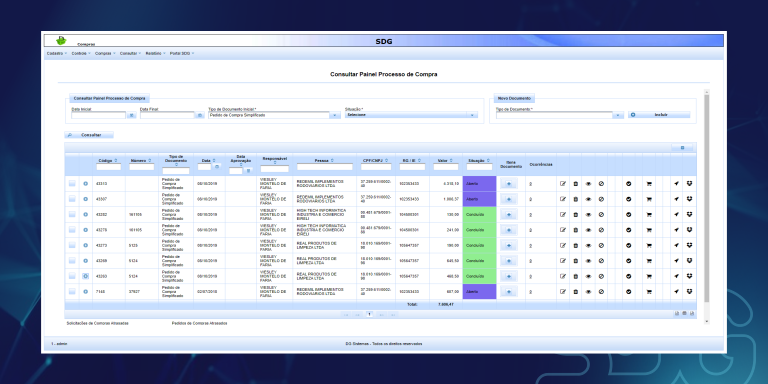Open the Cadastro menu
Screen dimensions: 768x384
[57, 53]
